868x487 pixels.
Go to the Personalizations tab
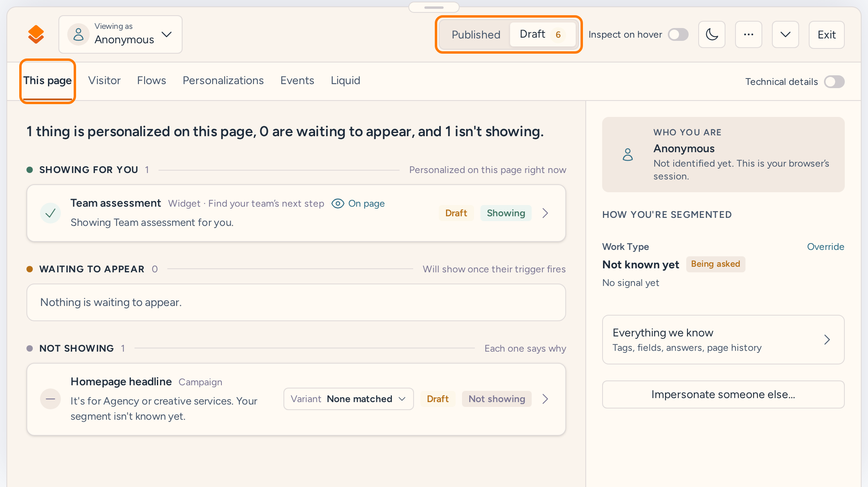(223, 80)
